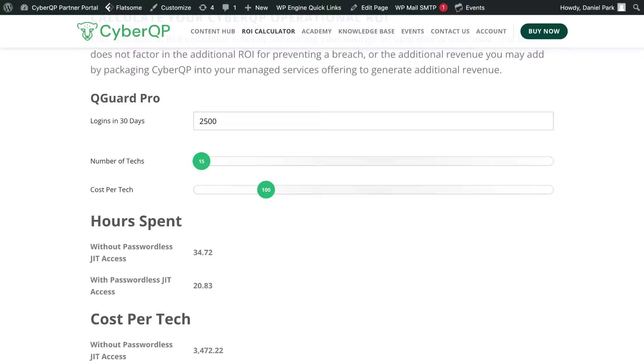This screenshot has height=362, width=644.
Task: Click the Number of Techs label
Action: (x=117, y=161)
